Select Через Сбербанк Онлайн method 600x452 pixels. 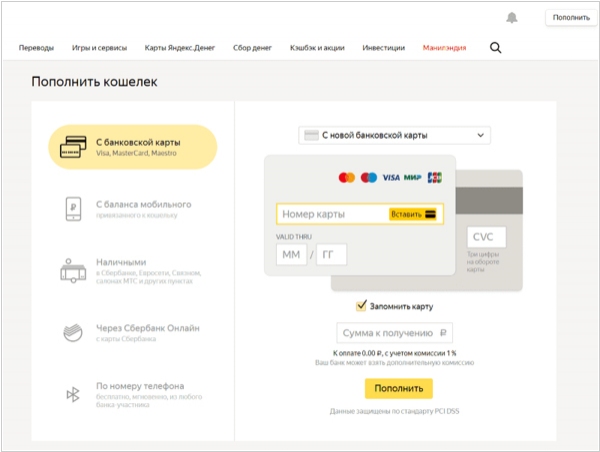click(132, 332)
